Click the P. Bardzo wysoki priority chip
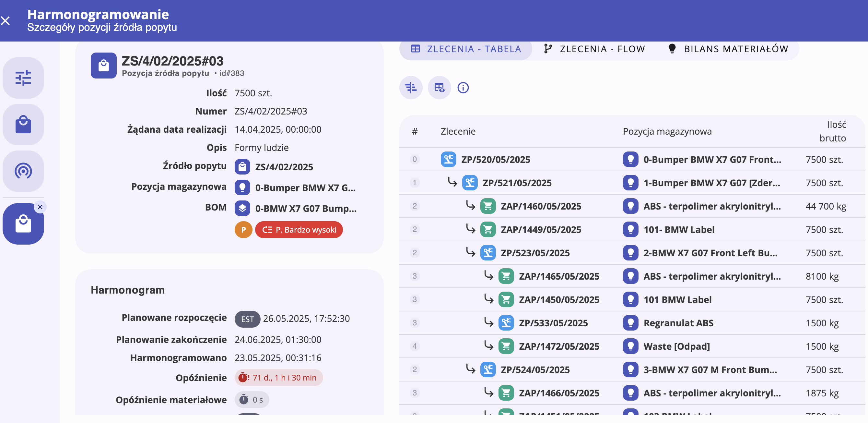The height and width of the screenshot is (423, 868). [x=299, y=230]
